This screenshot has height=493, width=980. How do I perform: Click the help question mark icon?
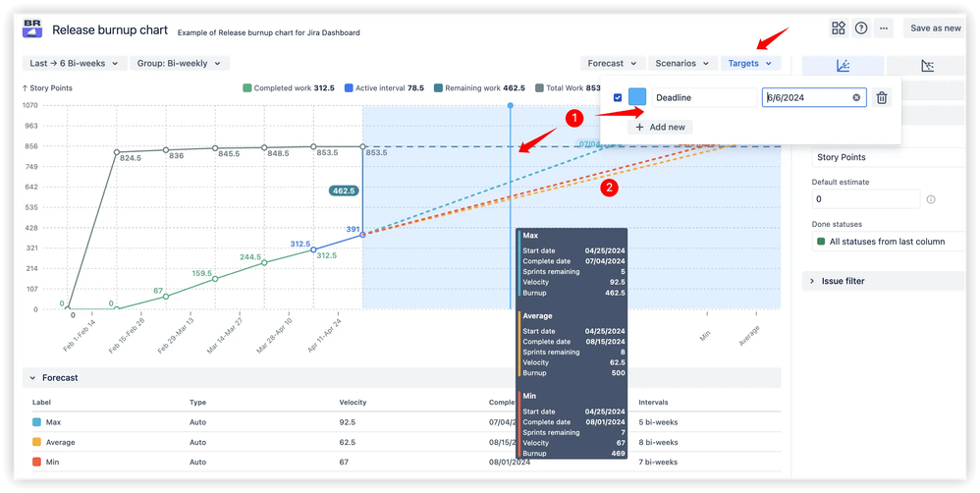point(861,28)
